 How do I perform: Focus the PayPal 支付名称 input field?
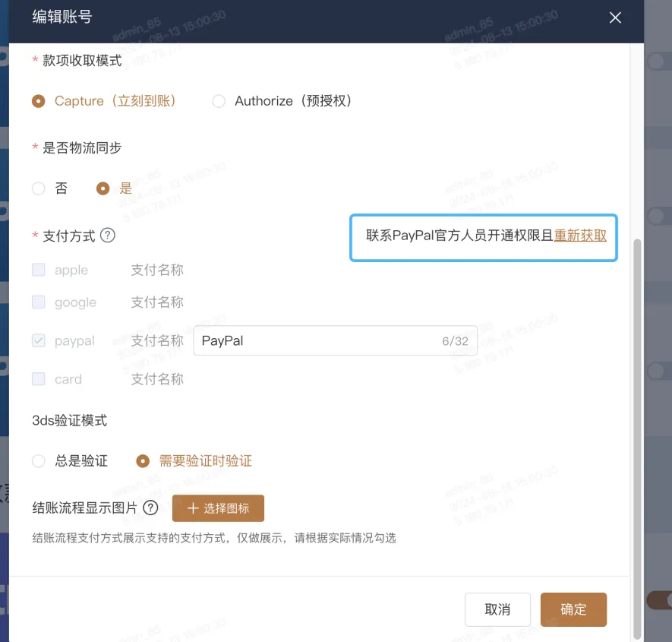335,340
